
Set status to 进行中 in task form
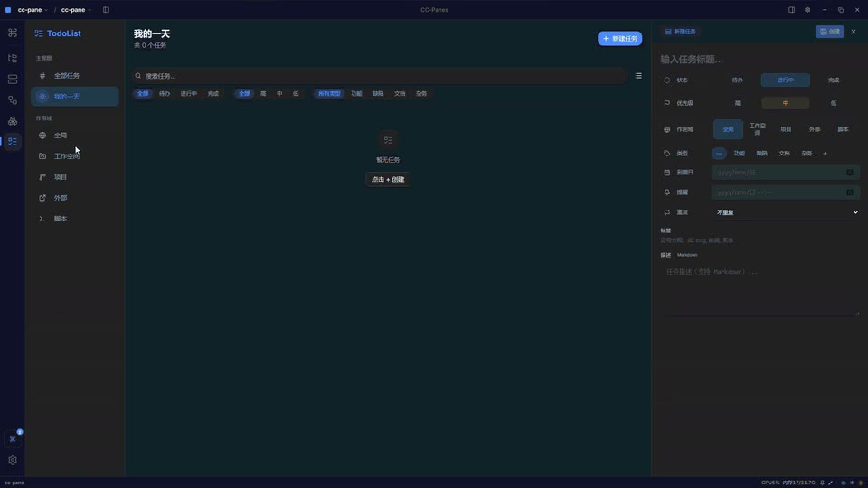coord(786,80)
